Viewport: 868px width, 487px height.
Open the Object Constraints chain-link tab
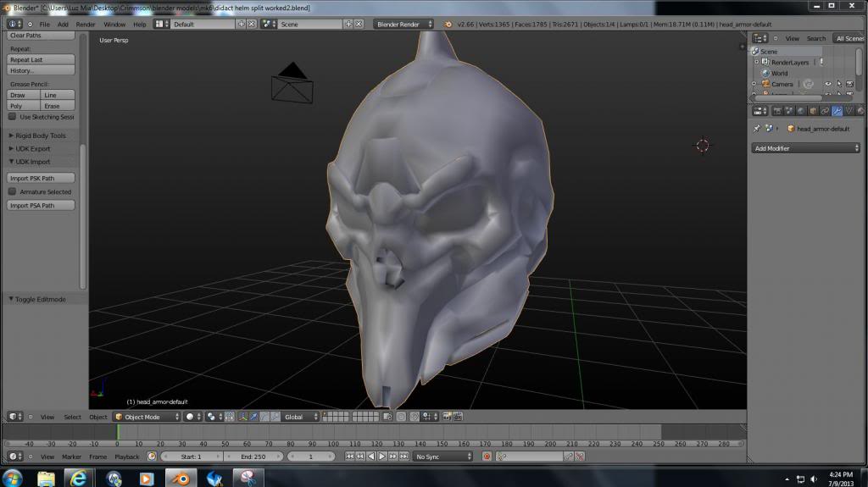[x=825, y=111]
